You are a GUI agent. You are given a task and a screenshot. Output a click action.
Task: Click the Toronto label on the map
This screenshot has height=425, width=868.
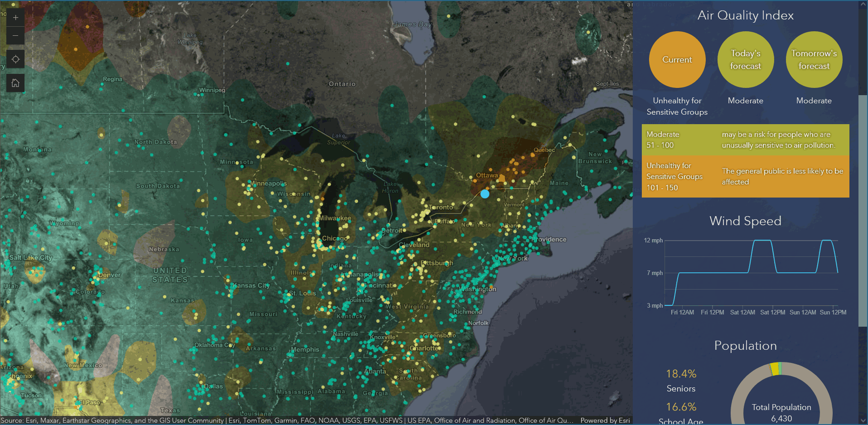[x=441, y=208]
